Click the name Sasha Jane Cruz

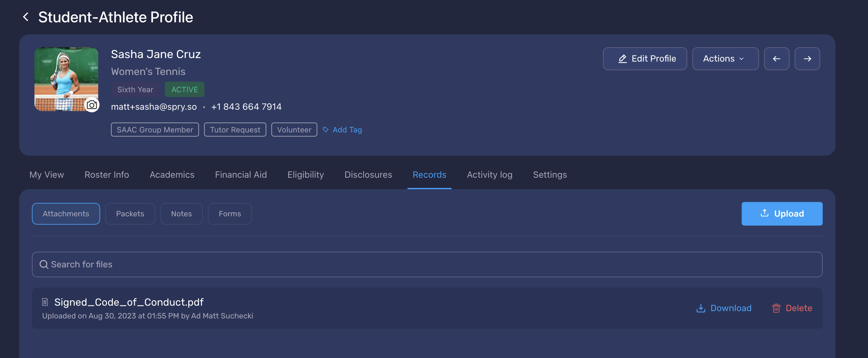click(x=156, y=54)
